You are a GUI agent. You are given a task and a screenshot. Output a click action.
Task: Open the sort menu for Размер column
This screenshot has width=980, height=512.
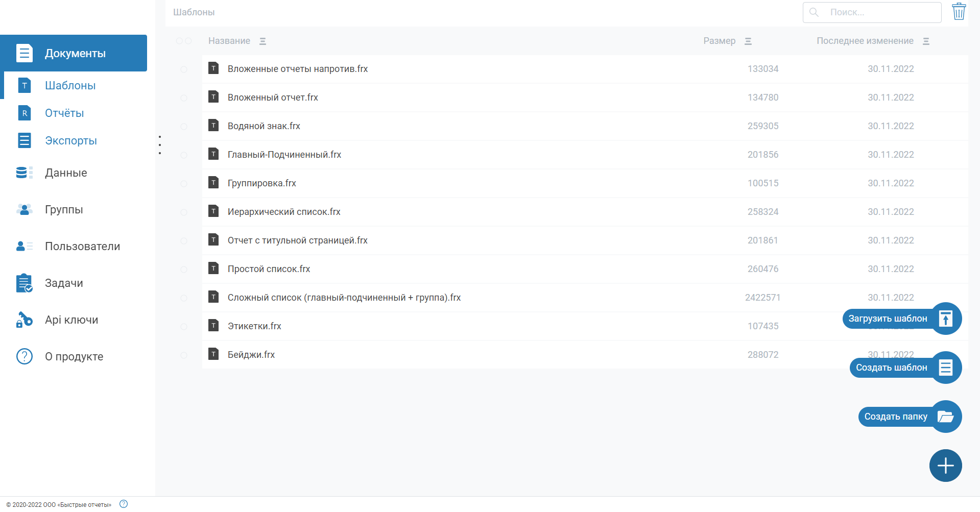tap(748, 41)
